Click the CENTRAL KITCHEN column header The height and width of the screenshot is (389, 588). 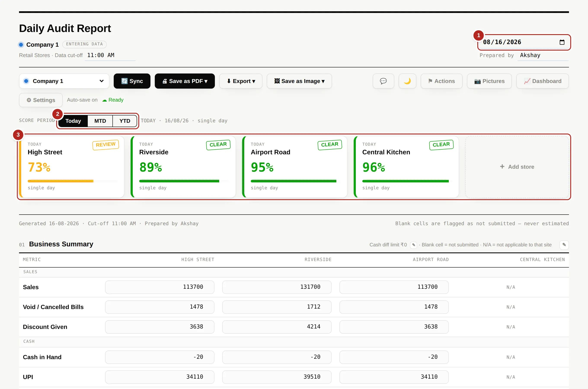[x=542, y=260]
